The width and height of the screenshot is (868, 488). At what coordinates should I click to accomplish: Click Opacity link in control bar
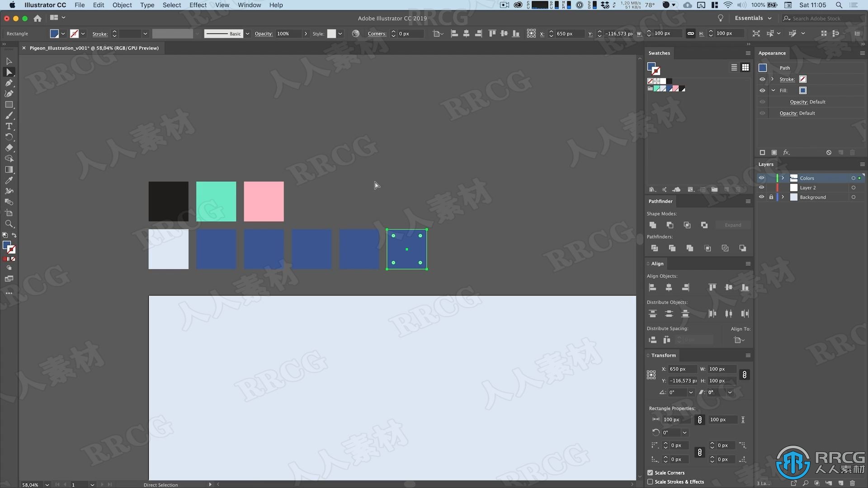pyautogui.click(x=264, y=34)
